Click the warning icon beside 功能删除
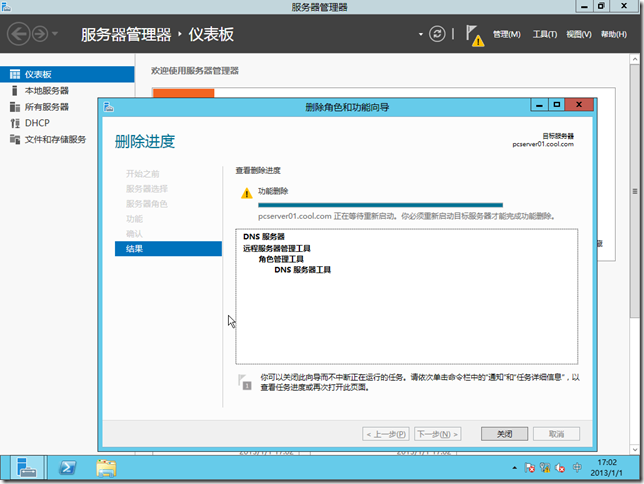This screenshot has width=644, height=484. coord(246,193)
